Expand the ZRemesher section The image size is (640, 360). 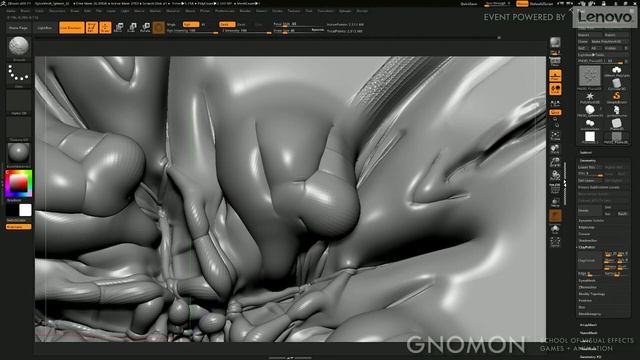coord(588,287)
